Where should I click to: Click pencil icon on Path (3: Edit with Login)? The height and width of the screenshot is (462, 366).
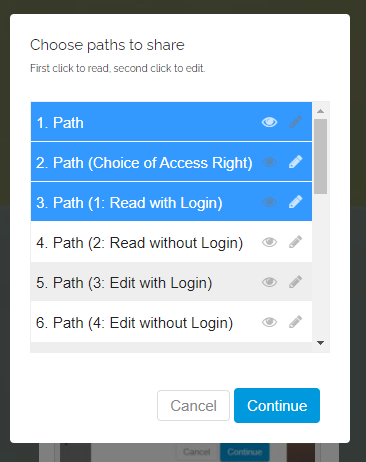[x=295, y=282]
